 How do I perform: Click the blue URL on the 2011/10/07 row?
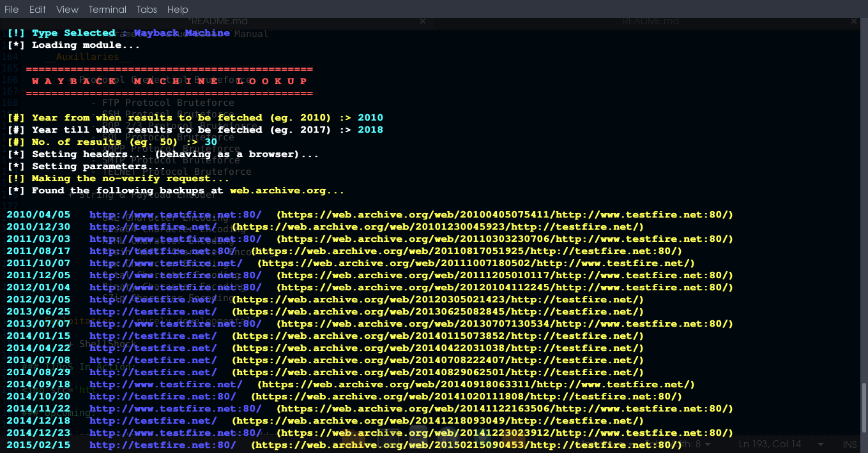[x=166, y=264]
